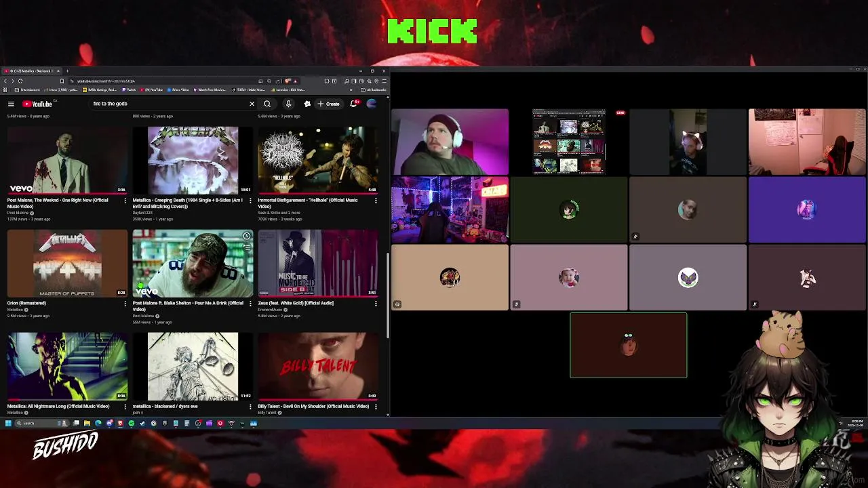This screenshot has width=868, height=488.
Task: Open Pour Me A Drink video thumbnail
Action: [193, 263]
